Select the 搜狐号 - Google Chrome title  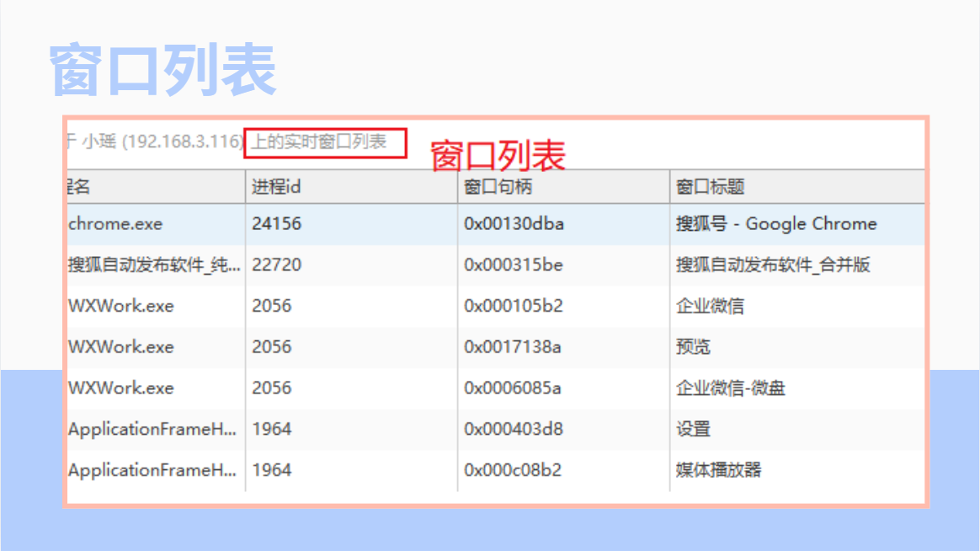click(776, 224)
